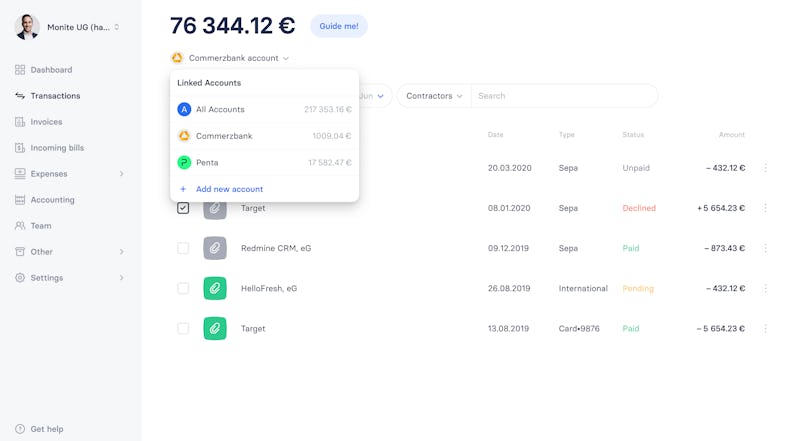
Task: Open Get help link
Action: point(47,429)
